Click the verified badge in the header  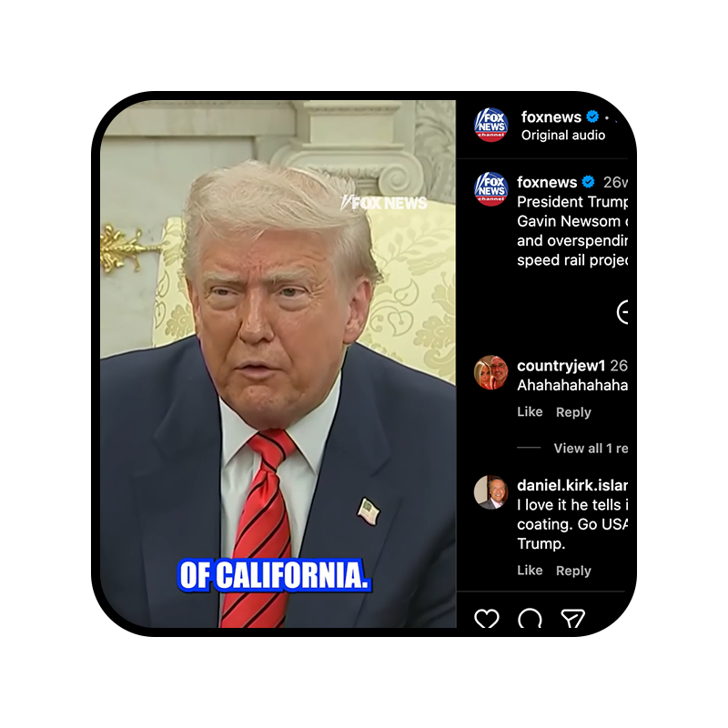(x=592, y=116)
